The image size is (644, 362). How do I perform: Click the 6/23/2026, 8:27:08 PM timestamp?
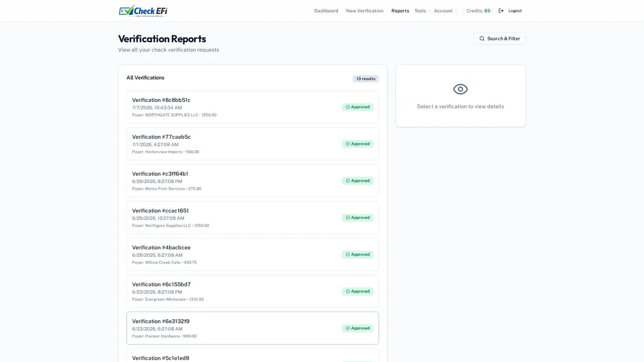(157, 292)
